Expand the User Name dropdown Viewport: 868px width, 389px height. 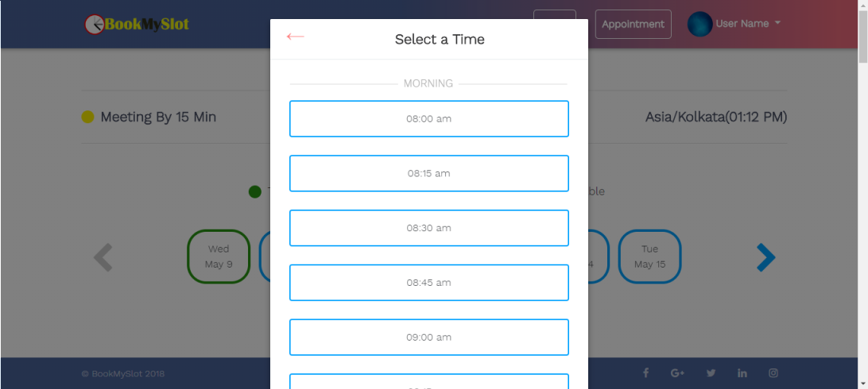click(x=748, y=24)
